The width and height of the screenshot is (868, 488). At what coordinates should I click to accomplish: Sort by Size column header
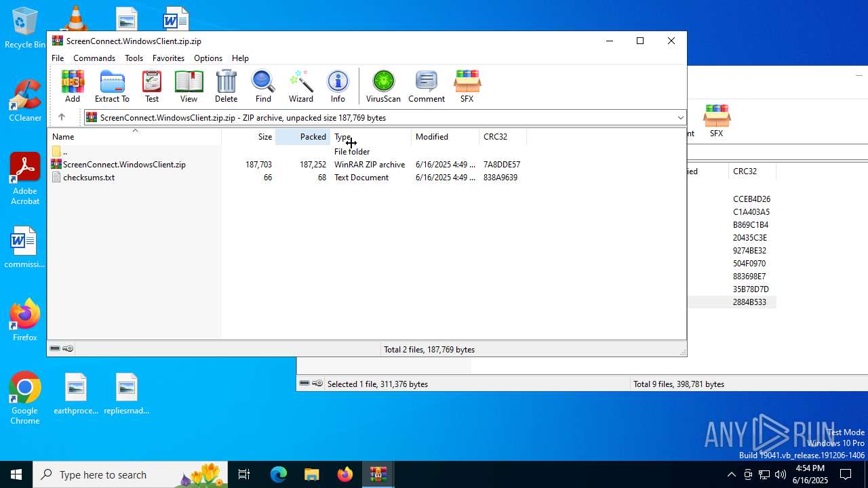tap(248, 136)
